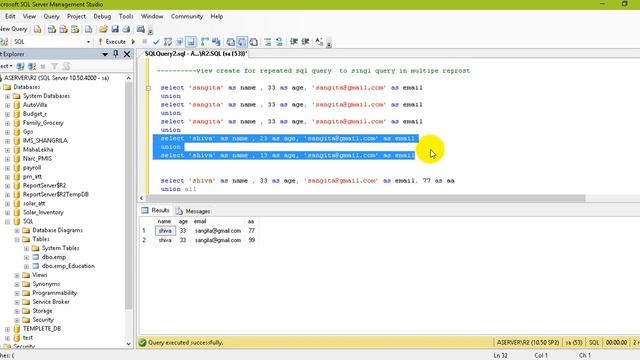Select the Database Diagrams folder
640x360 pixels.
(57, 230)
